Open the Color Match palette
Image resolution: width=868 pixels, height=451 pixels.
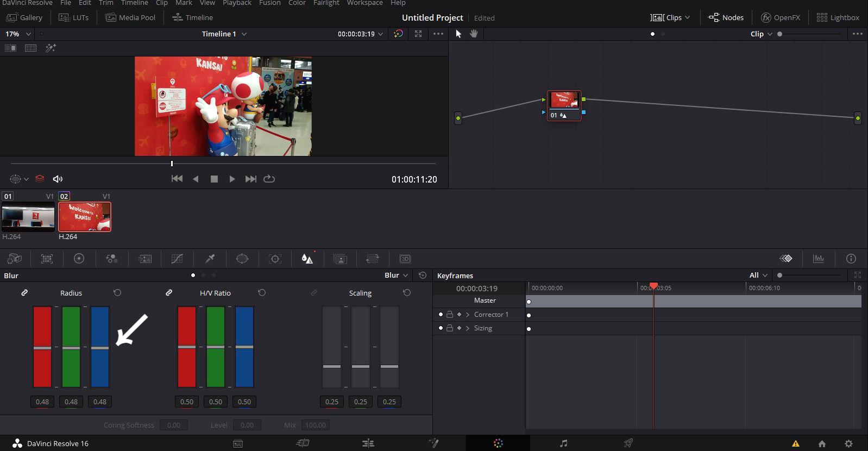click(x=47, y=259)
